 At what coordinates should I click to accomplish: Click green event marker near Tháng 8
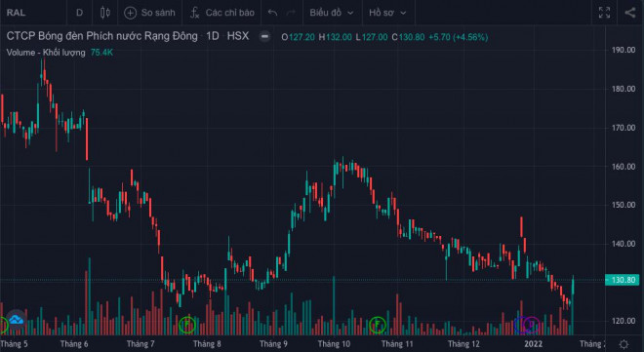coord(187,325)
